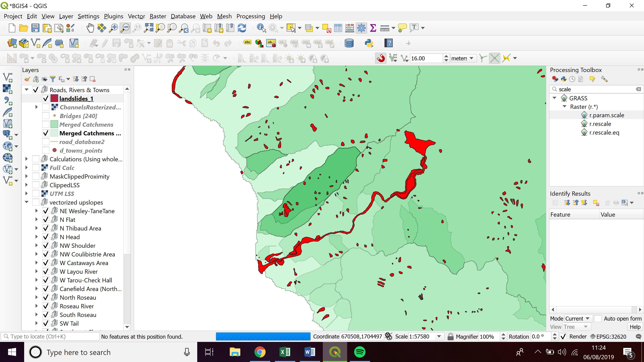Open Chrome from the taskbar
The width and height of the screenshot is (644, 362).
[260, 352]
